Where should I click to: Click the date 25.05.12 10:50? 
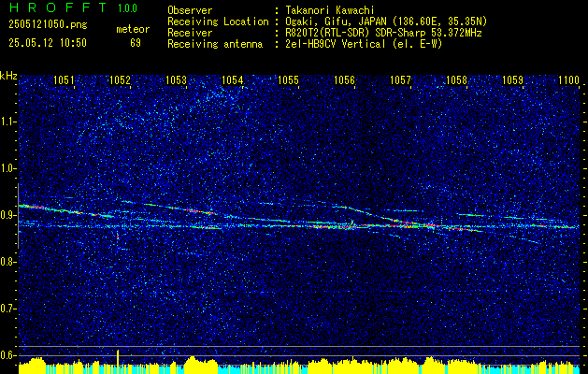coord(48,43)
